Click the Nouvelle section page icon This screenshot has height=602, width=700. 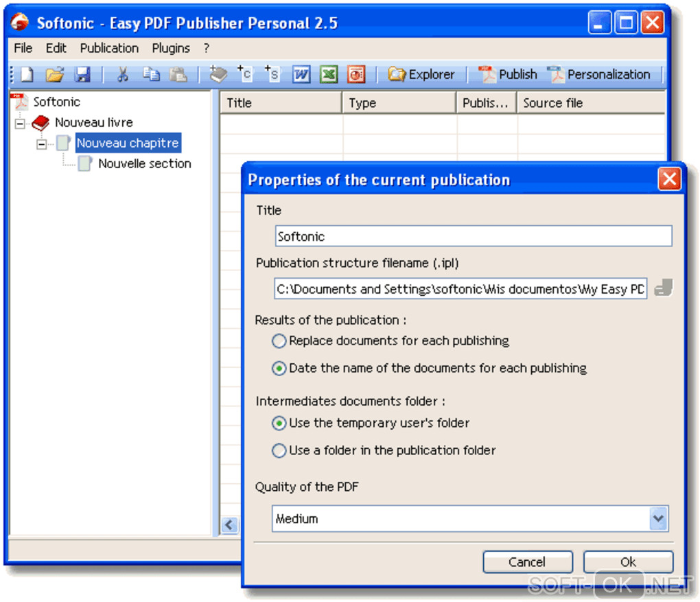point(84,163)
